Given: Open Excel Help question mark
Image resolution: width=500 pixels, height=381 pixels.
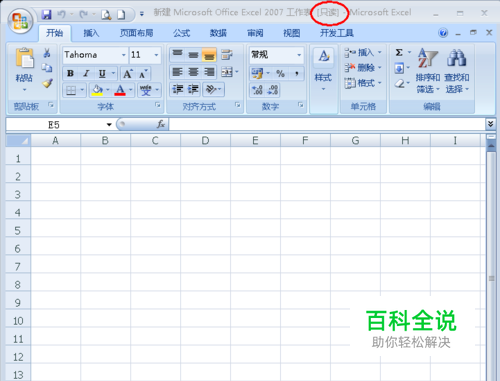Looking at the screenshot, I should [443, 33].
